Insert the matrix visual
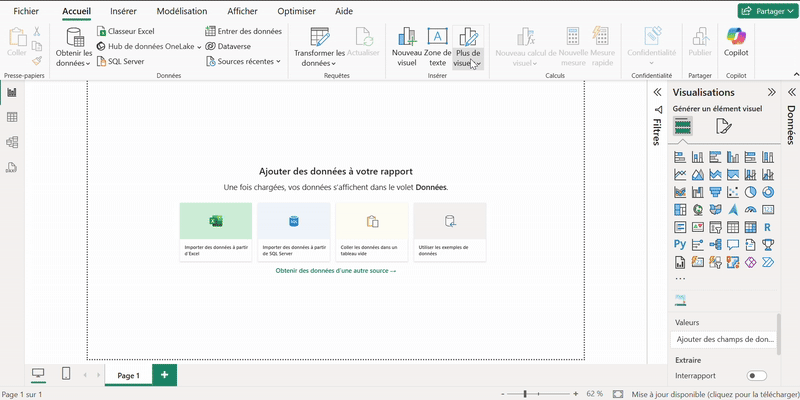This screenshot has width=800, height=400. pyautogui.click(x=750, y=227)
